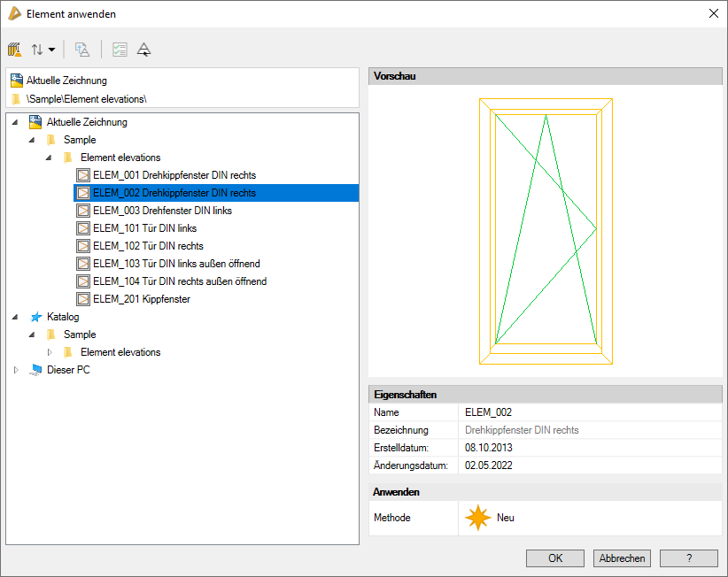Open the sort order arrows dropdown
Screen dimensions: 728x577
43,50
